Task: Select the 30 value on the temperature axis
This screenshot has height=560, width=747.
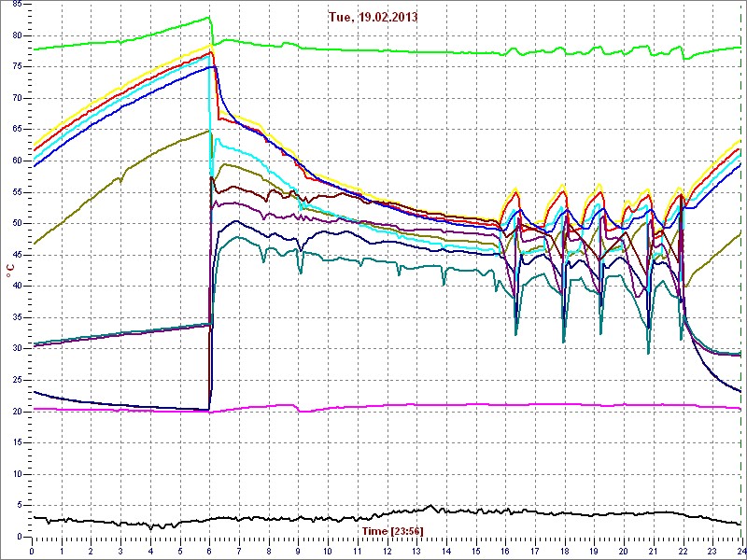Action: (17, 348)
